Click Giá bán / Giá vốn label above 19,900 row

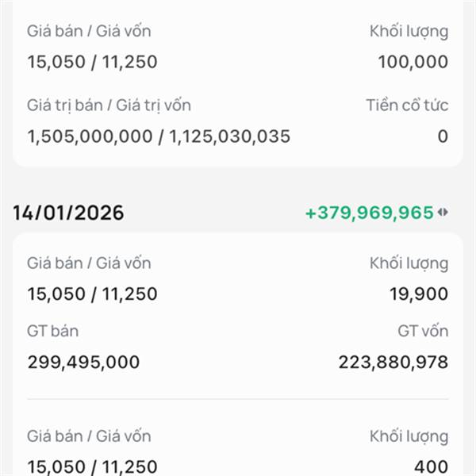point(89,263)
